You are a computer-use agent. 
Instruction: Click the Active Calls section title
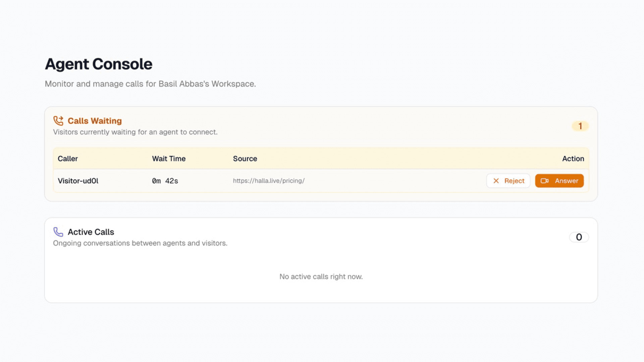pos(91,232)
